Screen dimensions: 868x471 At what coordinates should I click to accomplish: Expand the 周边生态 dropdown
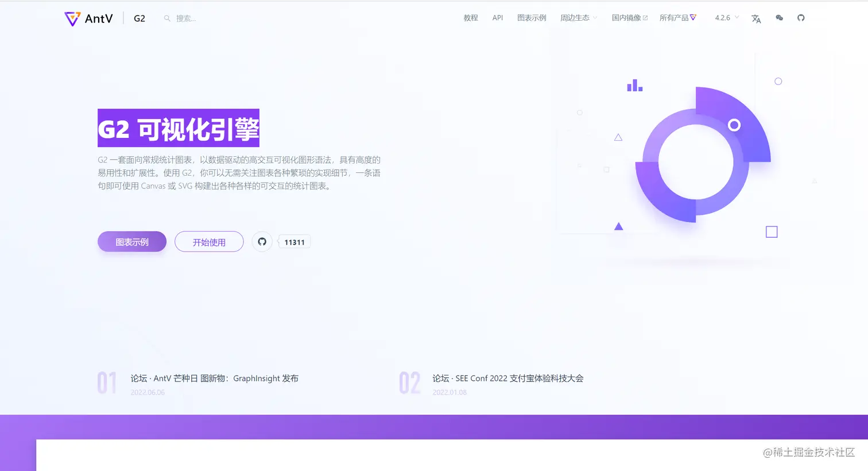(579, 18)
